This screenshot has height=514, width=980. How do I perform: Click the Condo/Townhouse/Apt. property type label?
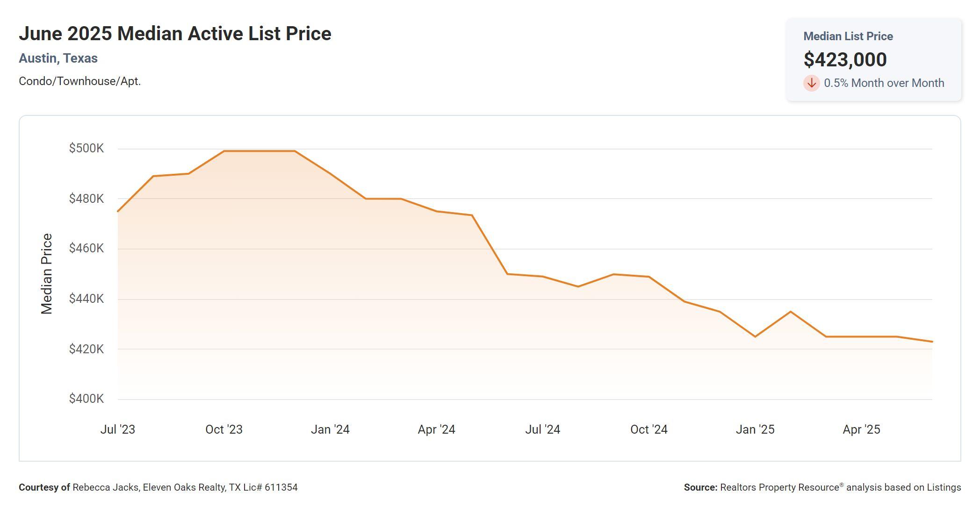click(79, 81)
